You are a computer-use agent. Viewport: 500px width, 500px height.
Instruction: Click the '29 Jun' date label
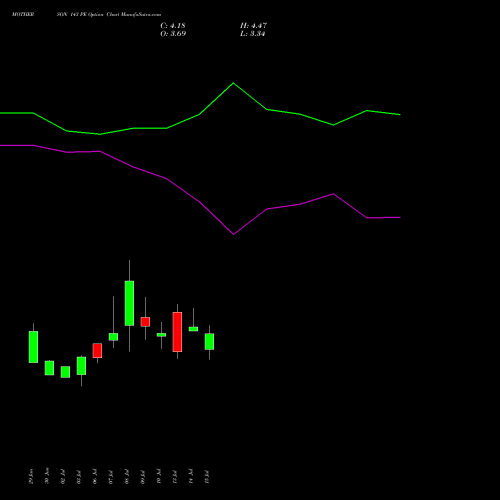pyautogui.click(x=31, y=476)
